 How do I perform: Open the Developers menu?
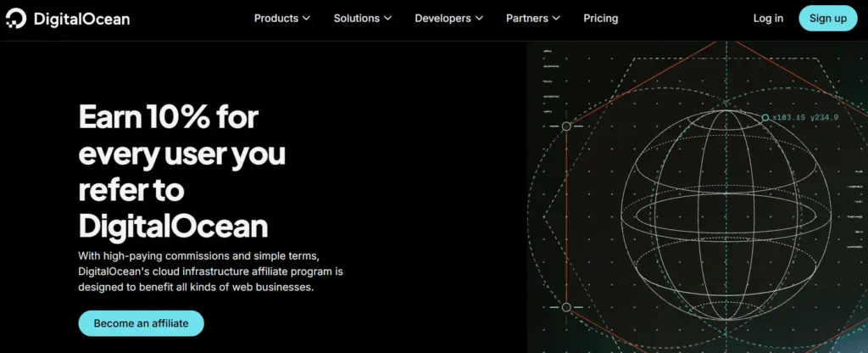449,19
